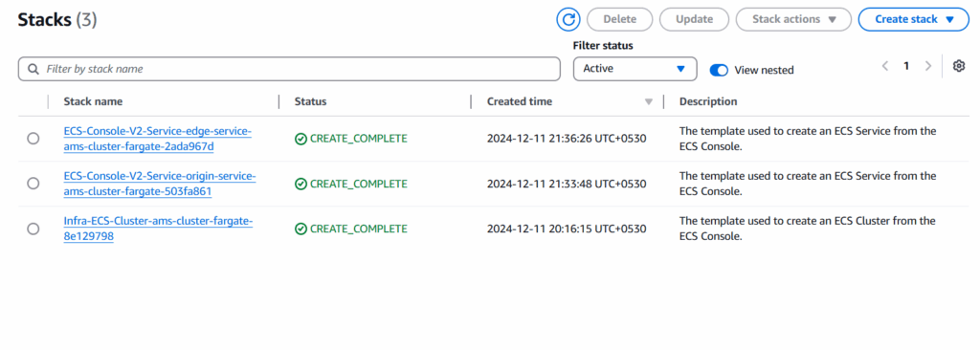Click the ECS Cluster template description
The width and height of the screenshot is (980, 350).
tap(808, 229)
